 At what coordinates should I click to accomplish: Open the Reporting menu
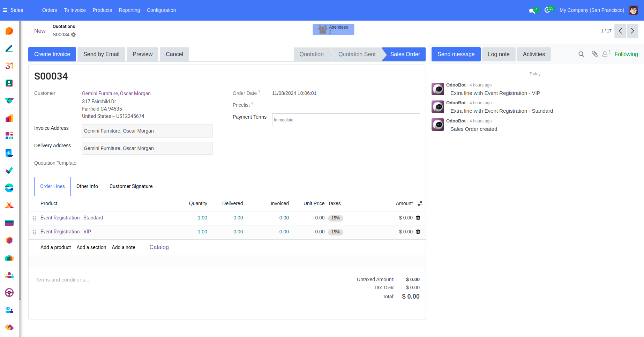pyautogui.click(x=129, y=10)
